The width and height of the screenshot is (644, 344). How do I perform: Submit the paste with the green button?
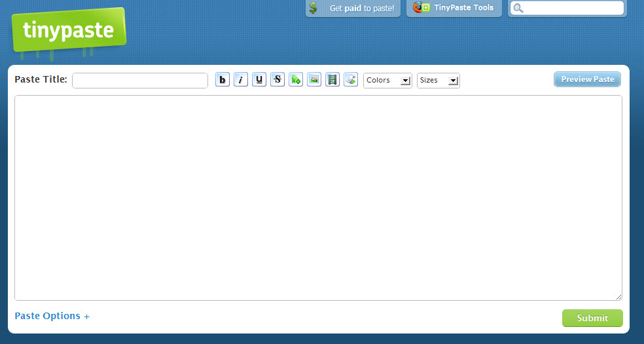[592, 318]
